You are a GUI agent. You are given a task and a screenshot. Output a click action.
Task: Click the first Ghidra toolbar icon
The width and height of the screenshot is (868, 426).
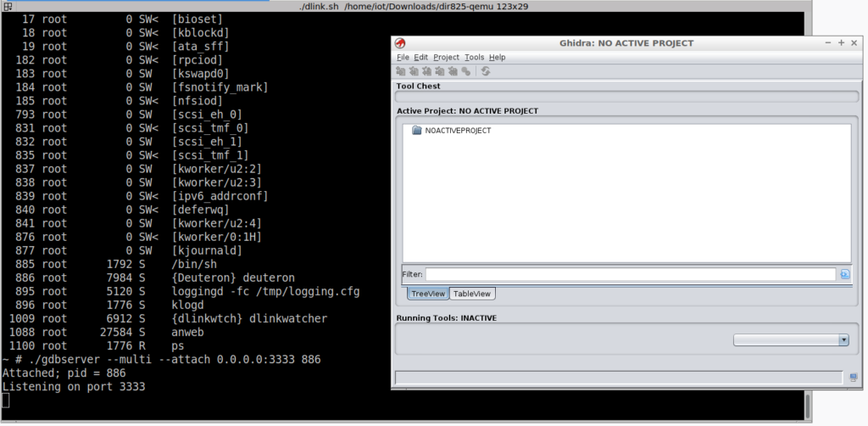(x=402, y=71)
